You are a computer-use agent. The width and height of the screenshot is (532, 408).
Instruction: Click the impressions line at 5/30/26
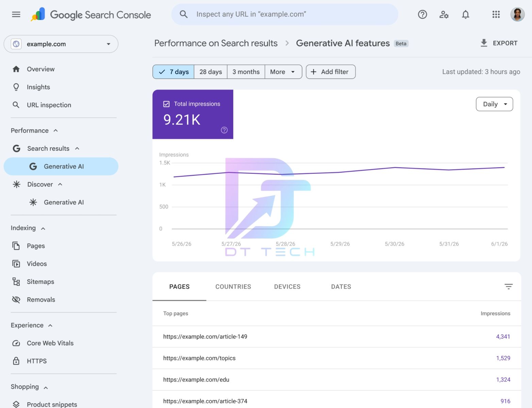pos(395,167)
